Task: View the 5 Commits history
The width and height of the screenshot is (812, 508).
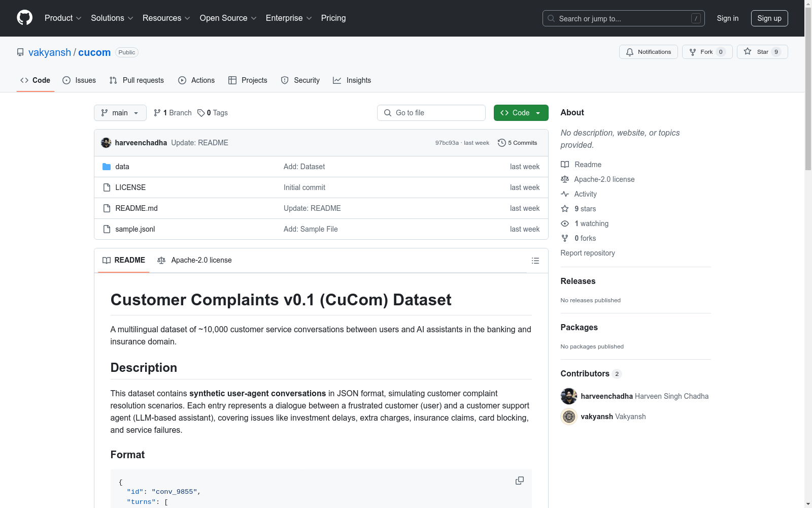Action: [518, 143]
